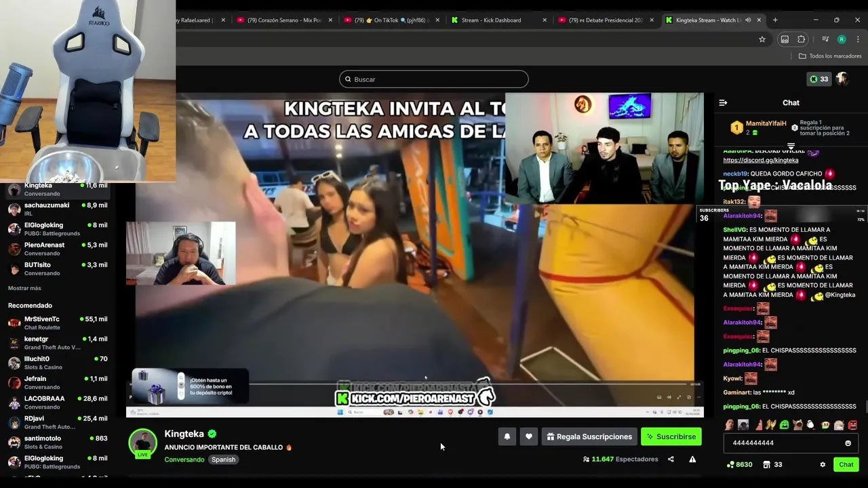Screen dimensions: 868x488
Task: Open LACOBRAAA recommended channel
Action: click(58, 402)
